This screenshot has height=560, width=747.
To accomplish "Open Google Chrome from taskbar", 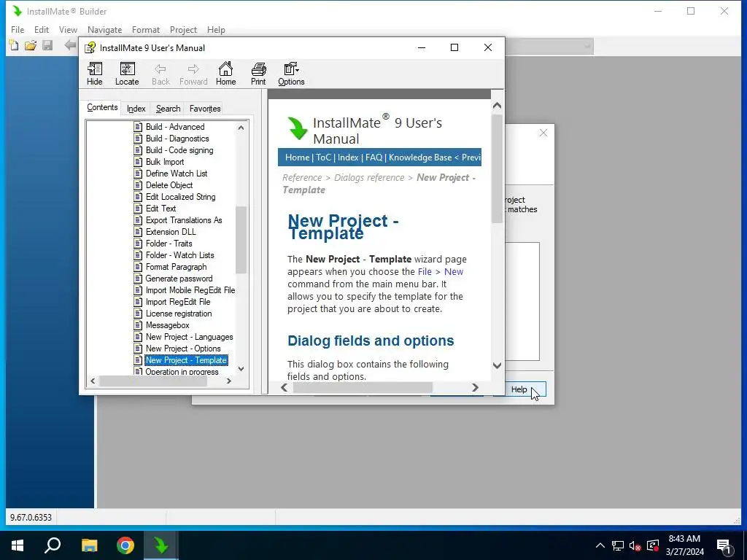I will click(125, 545).
